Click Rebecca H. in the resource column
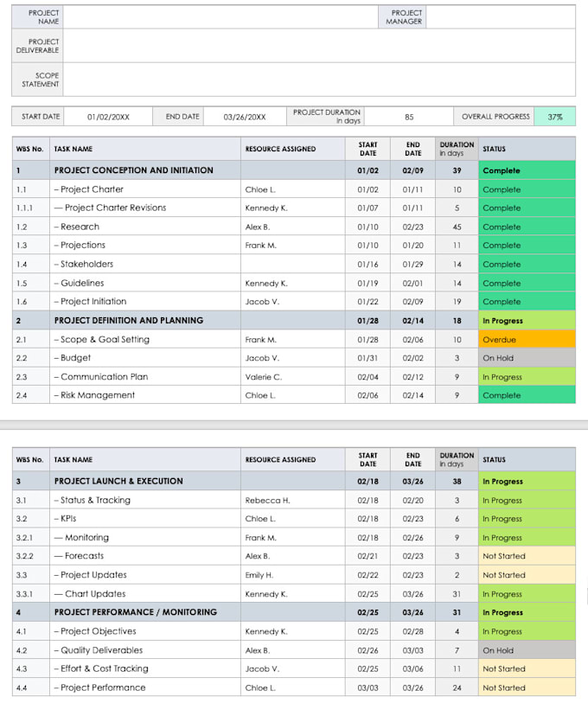This screenshot has height=716, width=588. pos(267,501)
